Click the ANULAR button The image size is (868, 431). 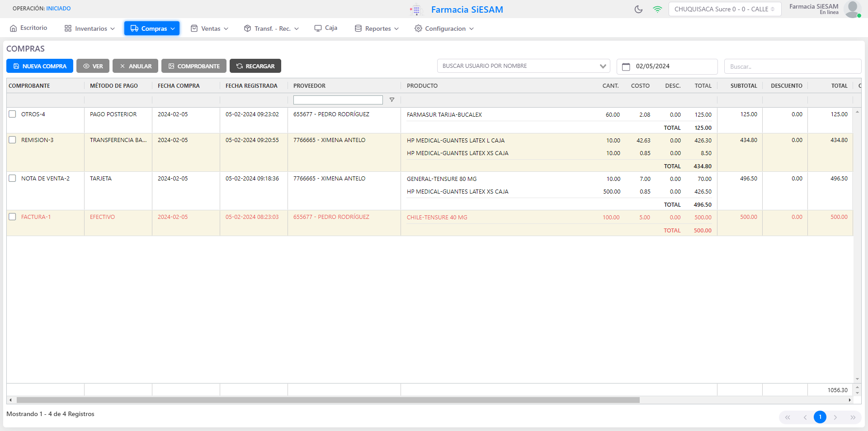coord(135,66)
